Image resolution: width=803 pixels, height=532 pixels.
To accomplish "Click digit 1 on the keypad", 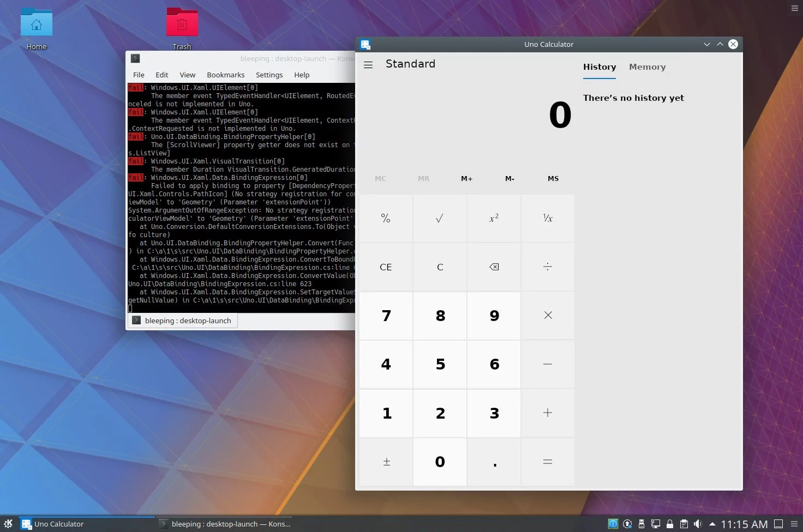I will (386, 413).
